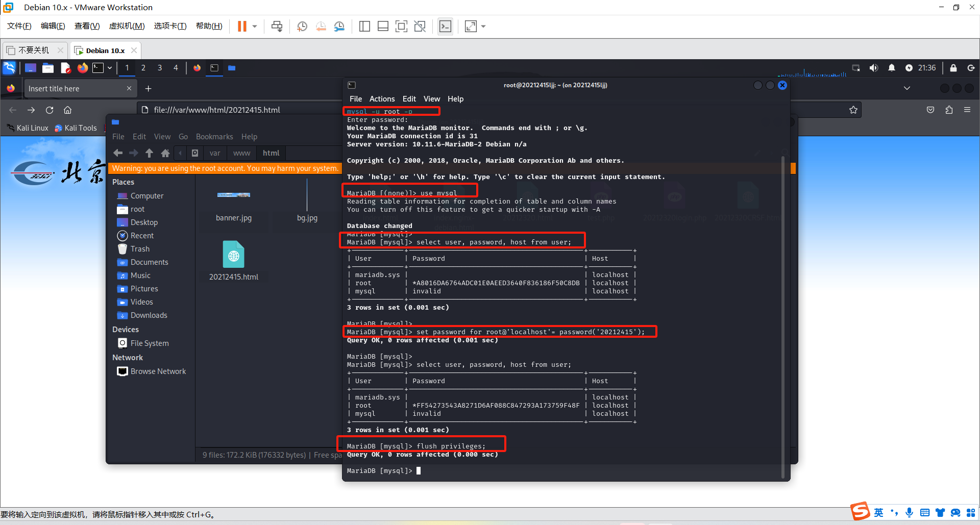Switch to workspace 2 in panel
The image size is (980, 525).
tap(143, 68)
